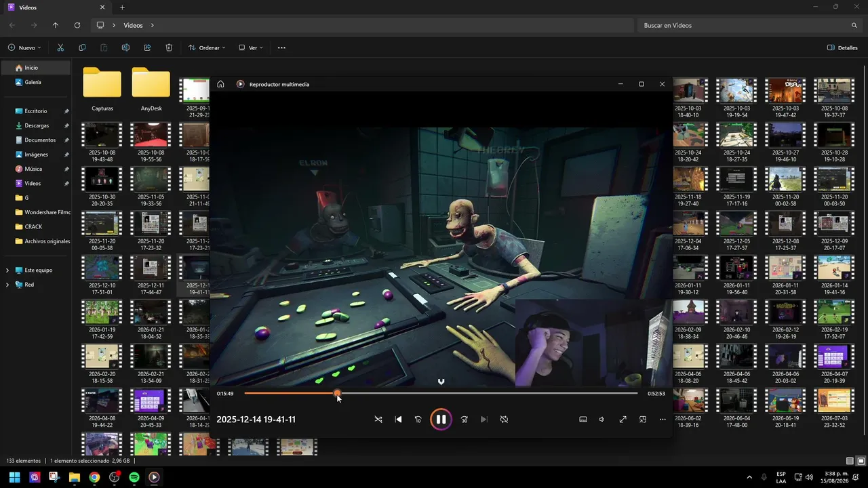Toggle the Detalles pane in Explorer

pos(842,47)
